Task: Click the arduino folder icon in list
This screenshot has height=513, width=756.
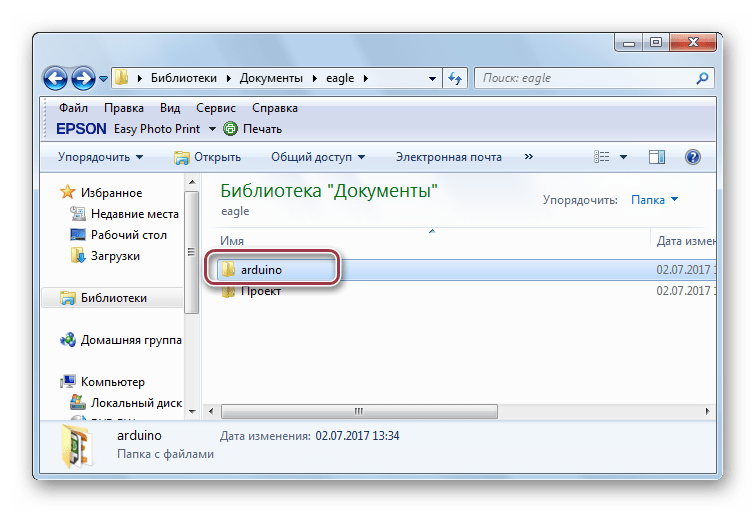Action: coord(227,270)
